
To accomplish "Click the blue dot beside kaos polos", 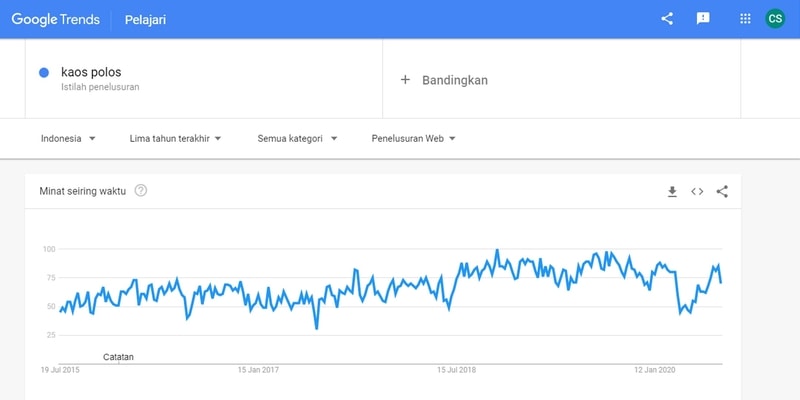I will pyautogui.click(x=44, y=72).
